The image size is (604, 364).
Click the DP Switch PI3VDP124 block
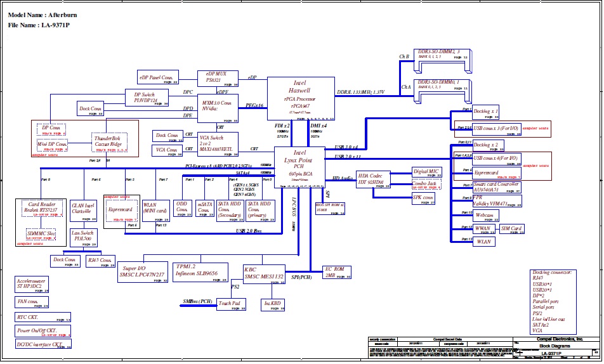pyautogui.click(x=147, y=98)
